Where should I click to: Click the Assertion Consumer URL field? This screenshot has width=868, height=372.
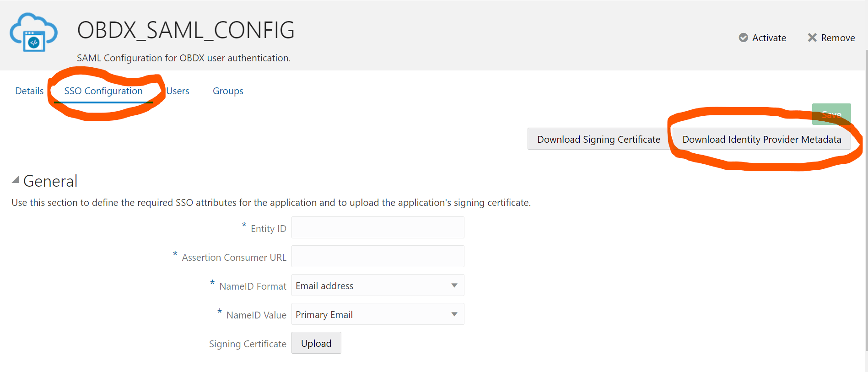click(x=377, y=256)
